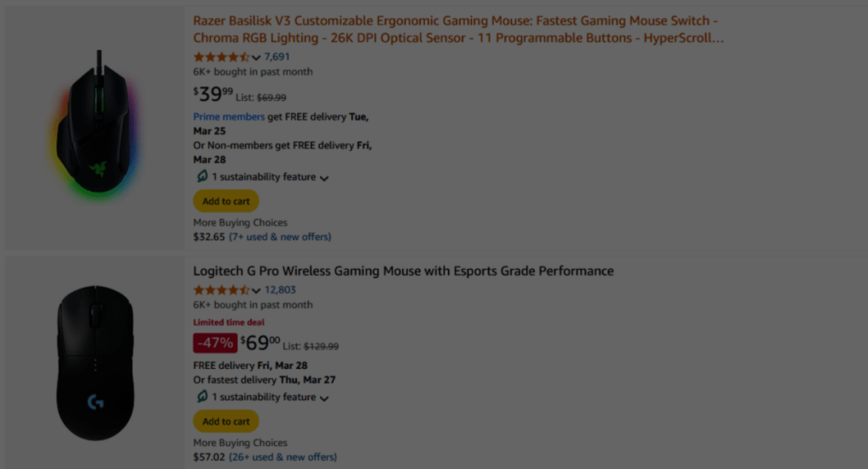Open 7+ used & new offers
Screen dimensions: 868x469
[x=280, y=237]
